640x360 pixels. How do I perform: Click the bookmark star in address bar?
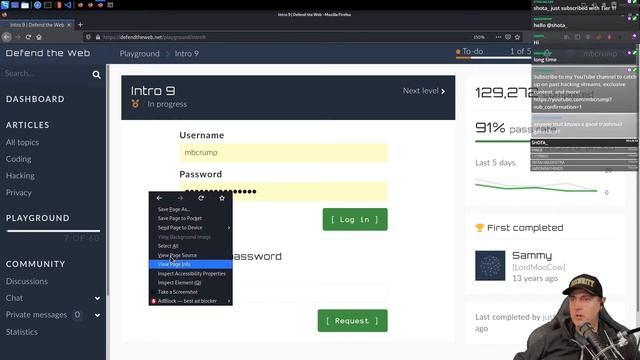[517, 37]
